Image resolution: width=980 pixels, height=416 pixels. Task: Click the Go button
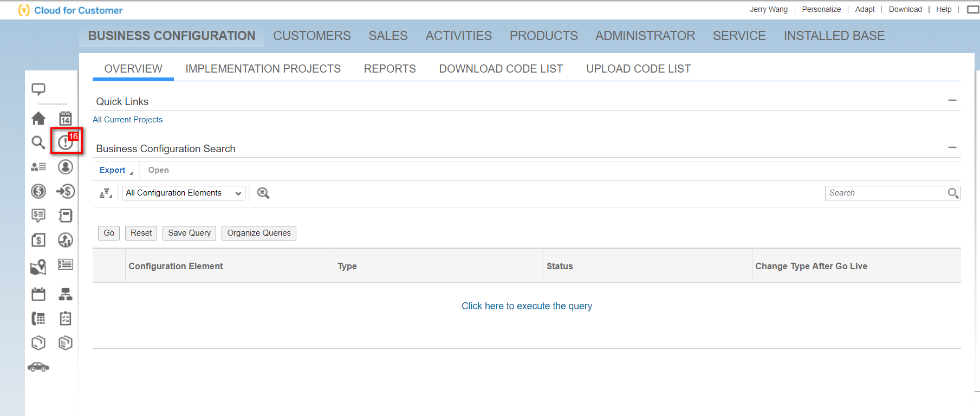109,233
